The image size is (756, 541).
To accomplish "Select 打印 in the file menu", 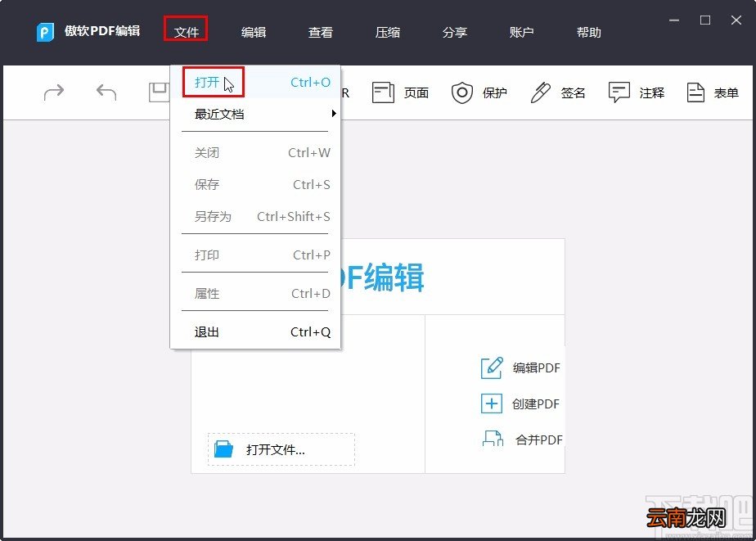I will coord(255,255).
